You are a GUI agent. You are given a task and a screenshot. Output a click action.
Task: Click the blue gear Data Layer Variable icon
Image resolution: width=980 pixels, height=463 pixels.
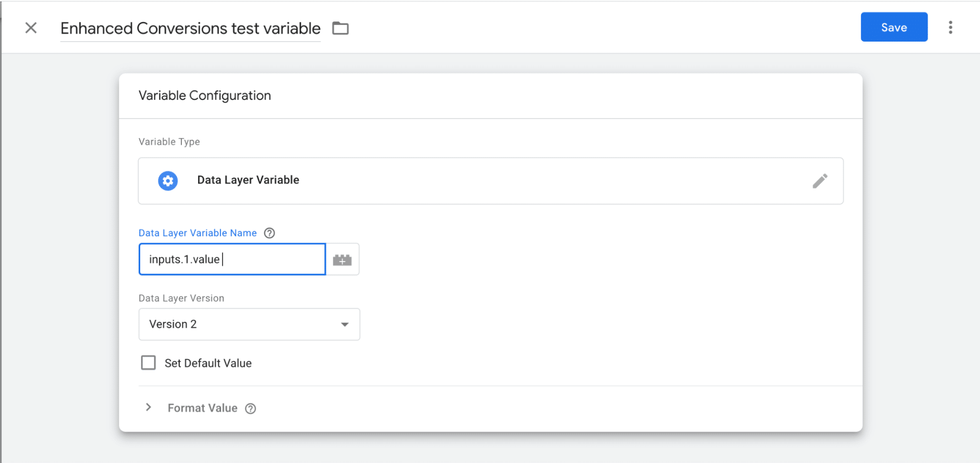tap(168, 181)
